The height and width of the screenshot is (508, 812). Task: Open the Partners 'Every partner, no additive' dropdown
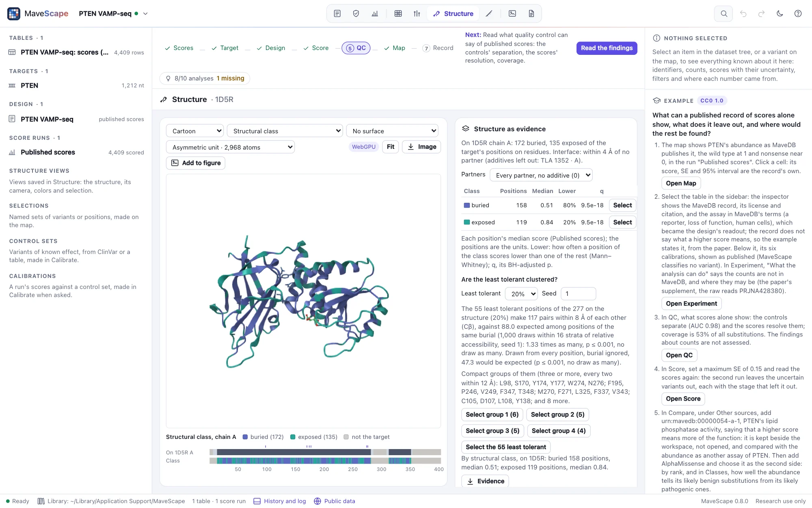coord(541,175)
